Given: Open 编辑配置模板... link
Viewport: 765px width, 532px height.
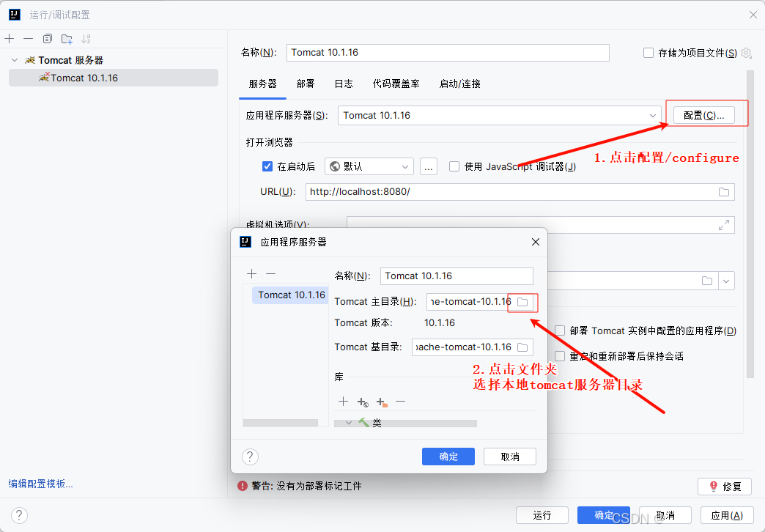Looking at the screenshot, I should (x=40, y=484).
